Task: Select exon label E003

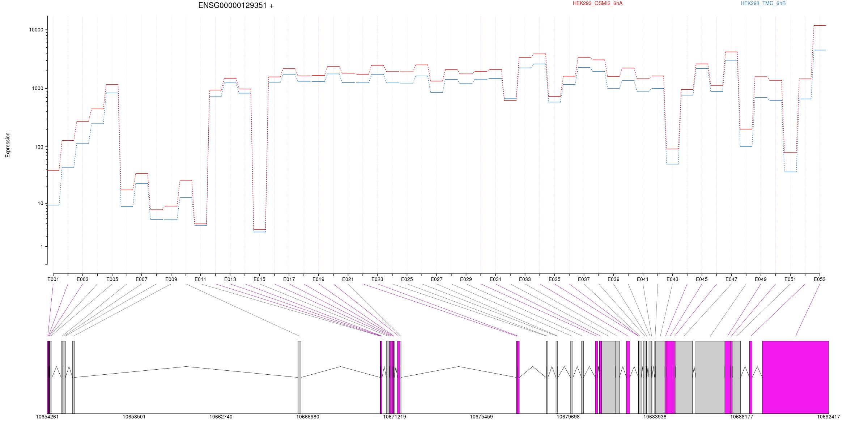Action: tap(82, 279)
